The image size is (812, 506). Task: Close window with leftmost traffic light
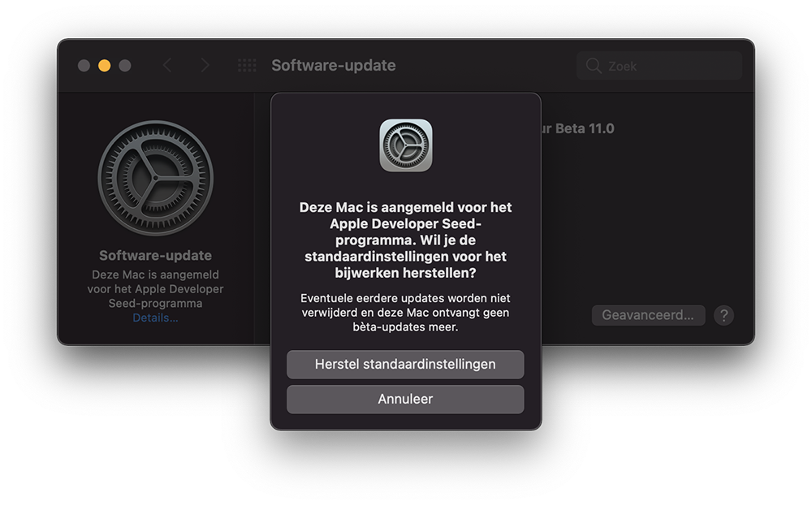84,65
